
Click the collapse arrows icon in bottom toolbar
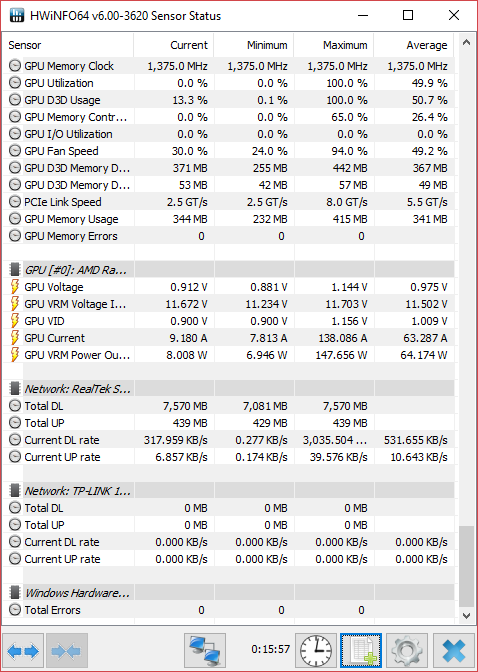[x=66, y=651]
